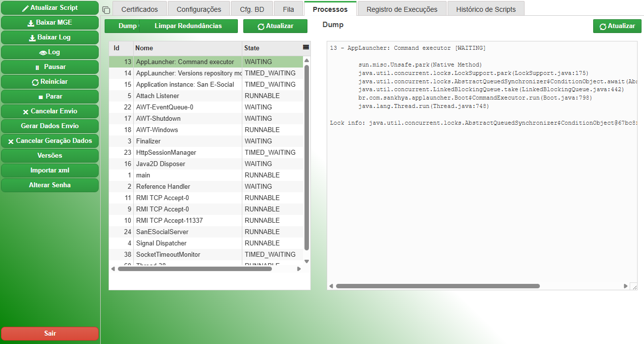Screen dimensions: 644x344
Task: Click the Pausar button
Action: 50,67
